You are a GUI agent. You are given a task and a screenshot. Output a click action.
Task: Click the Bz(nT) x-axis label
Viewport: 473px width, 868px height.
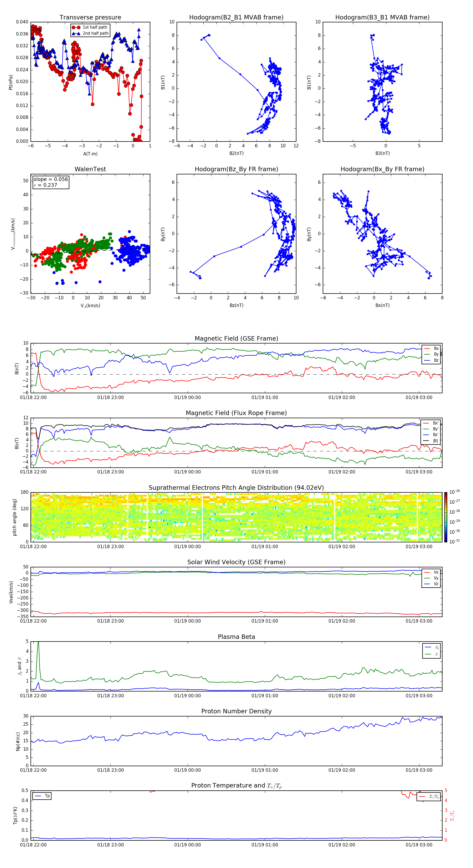(236, 305)
